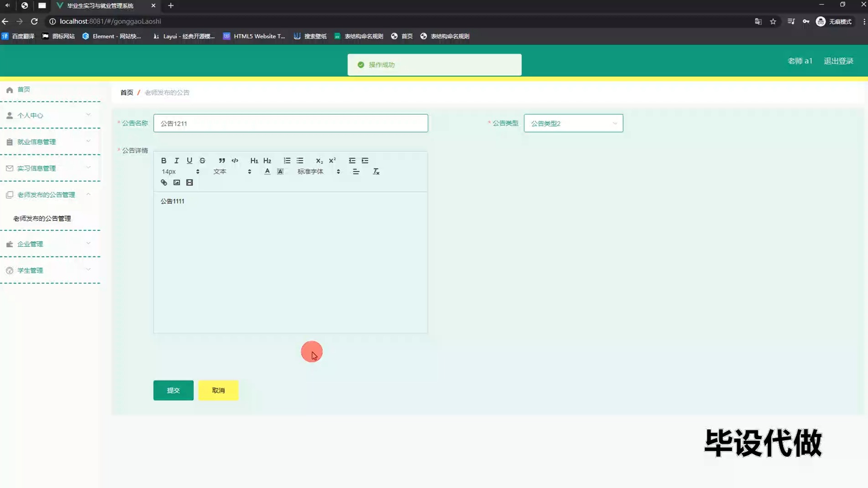868x488 pixels.
Task: Open the 文本 header style dropdown
Action: tap(232, 172)
